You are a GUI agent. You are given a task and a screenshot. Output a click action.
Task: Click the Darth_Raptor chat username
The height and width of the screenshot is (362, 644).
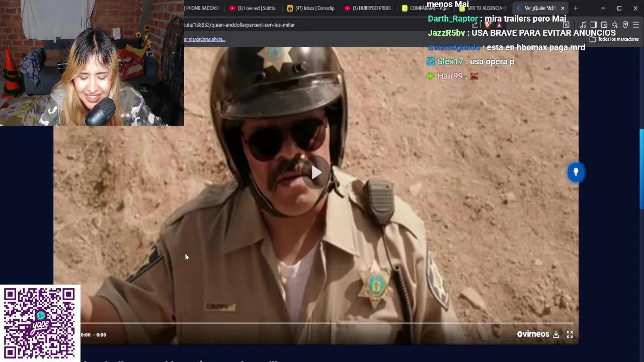(x=453, y=19)
